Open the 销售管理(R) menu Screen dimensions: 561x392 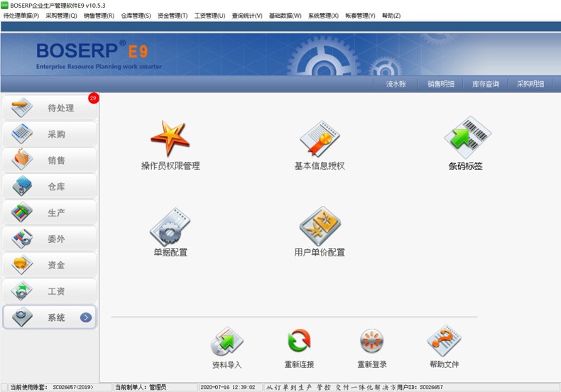point(99,16)
